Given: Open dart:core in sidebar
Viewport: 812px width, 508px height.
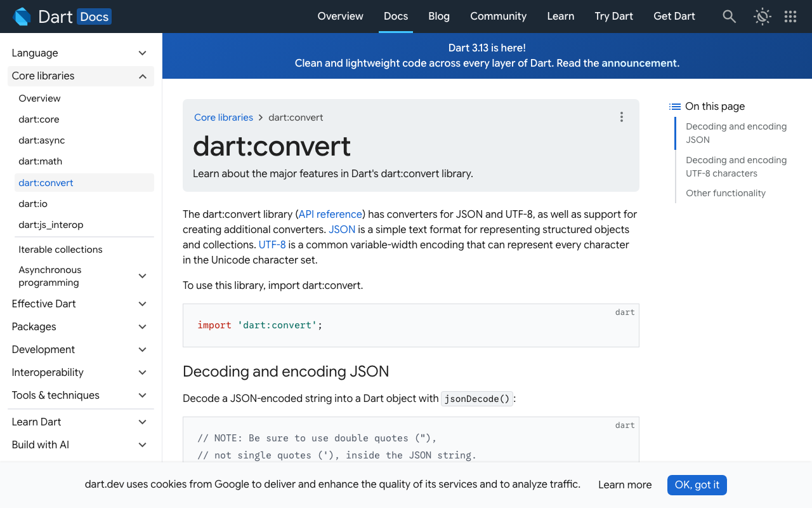Looking at the screenshot, I should point(84,119).
